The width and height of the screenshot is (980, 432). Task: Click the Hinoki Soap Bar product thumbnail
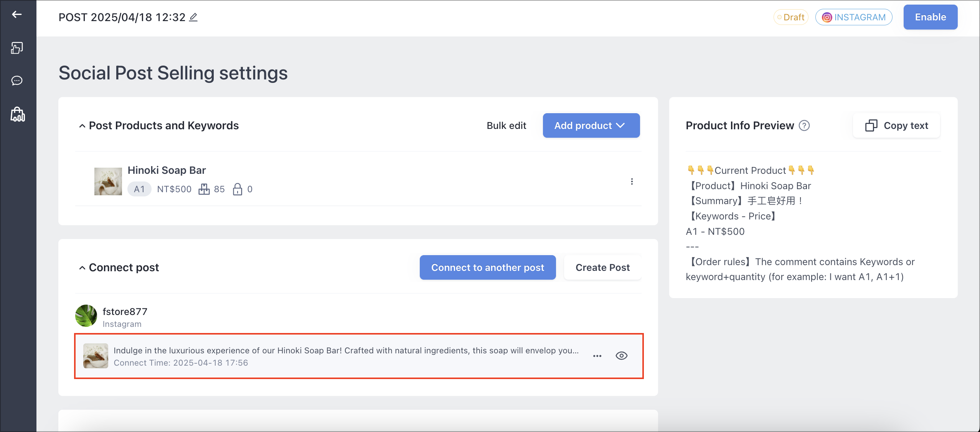[x=108, y=181]
